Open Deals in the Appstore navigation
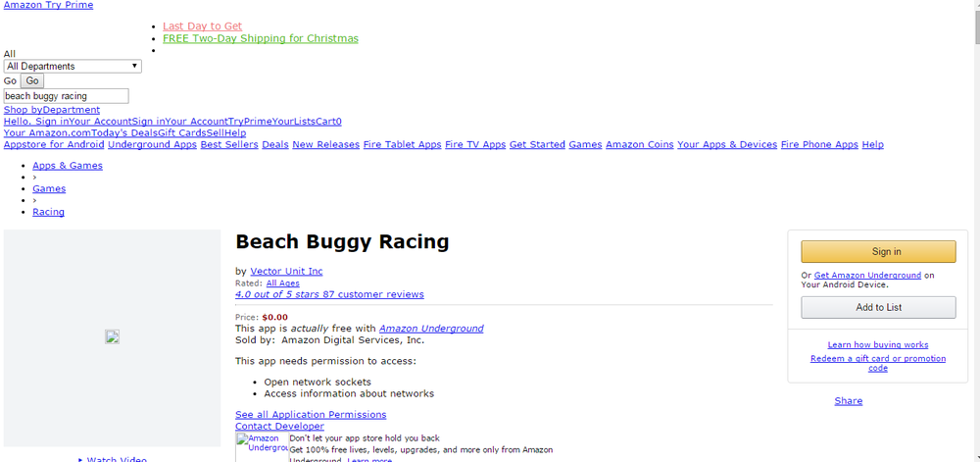Viewport: 980px width, 462px height. [275, 144]
